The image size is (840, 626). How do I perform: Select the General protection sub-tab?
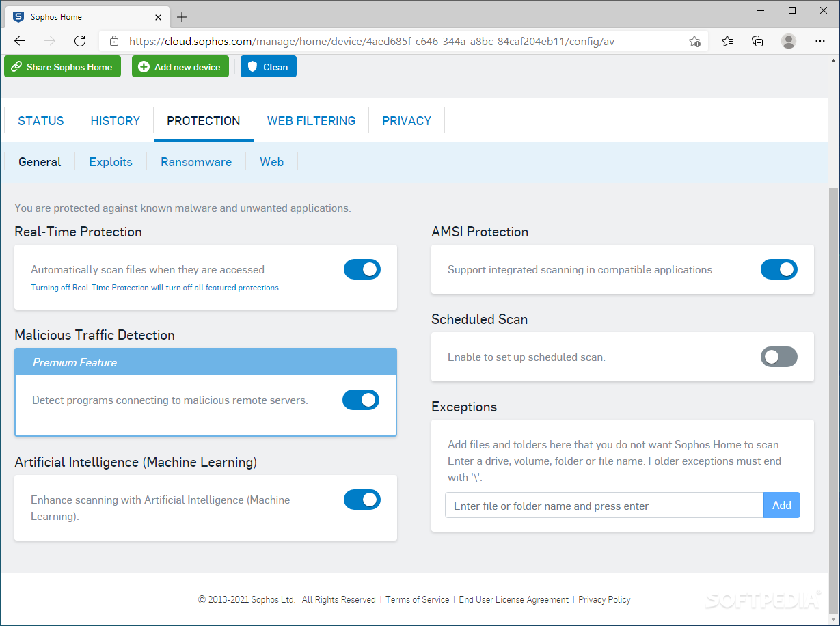(x=40, y=162)
